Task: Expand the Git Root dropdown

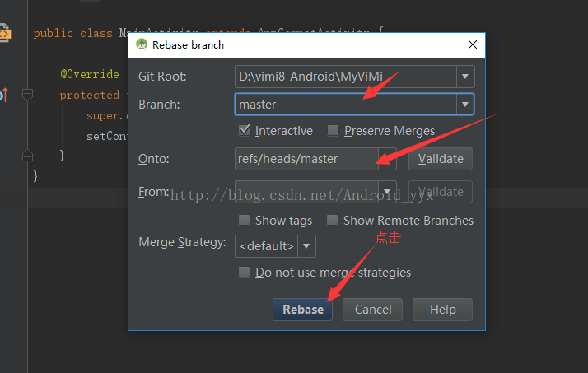Action: (x=465, y=77)
